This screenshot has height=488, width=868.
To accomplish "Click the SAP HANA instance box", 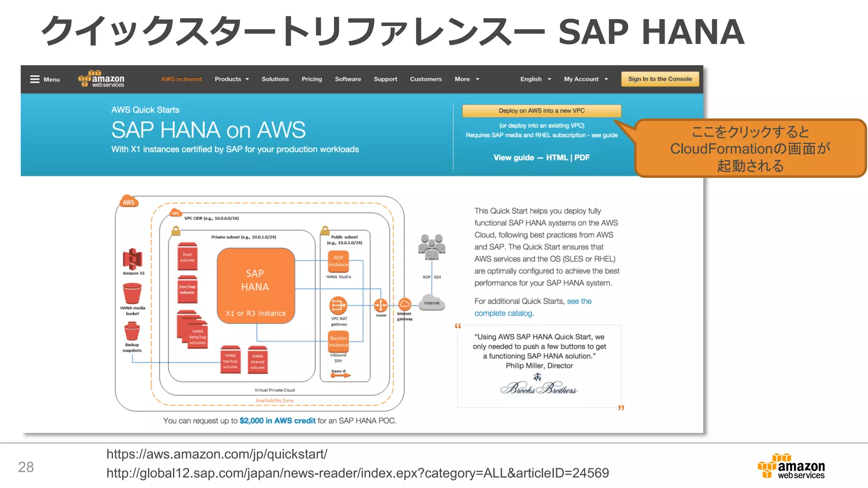I will [x=256, y=286].
